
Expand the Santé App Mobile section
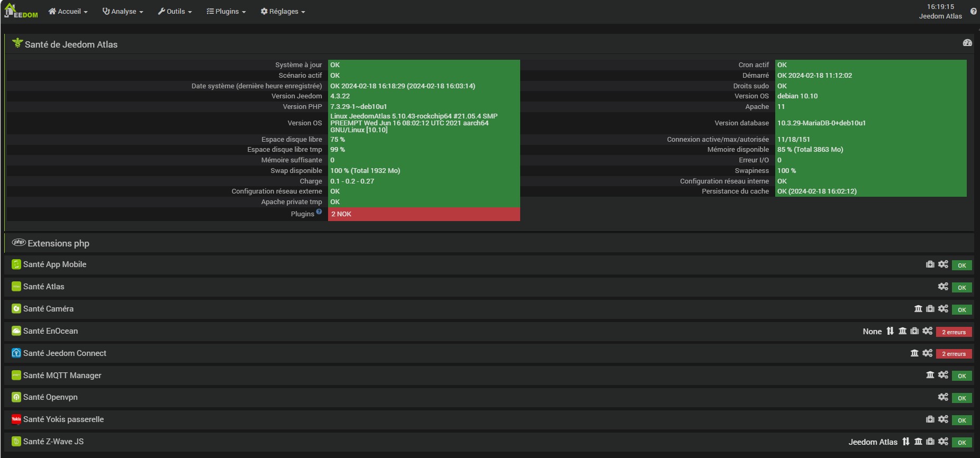tap(55, 264)
